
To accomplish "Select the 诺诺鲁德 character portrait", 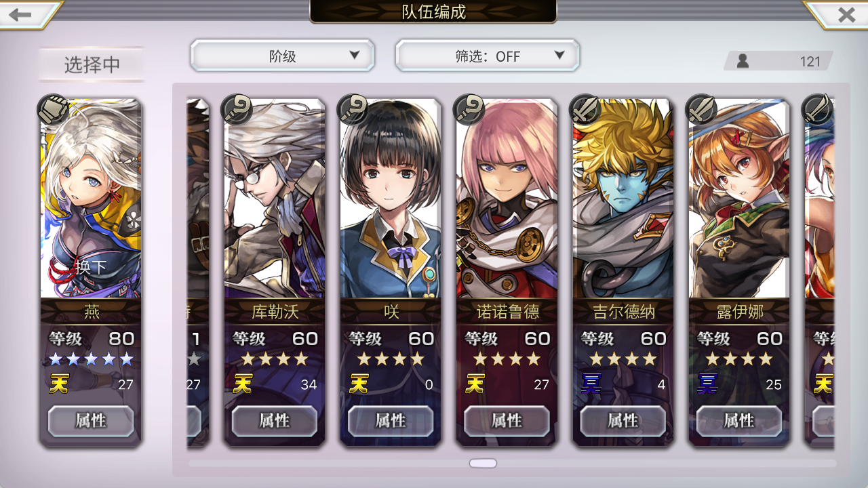I will tap(507, 199).
